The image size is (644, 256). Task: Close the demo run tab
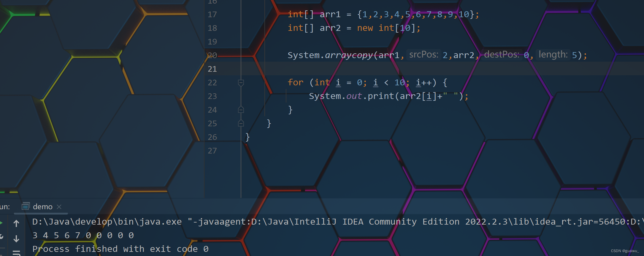(x=59, y=207)
